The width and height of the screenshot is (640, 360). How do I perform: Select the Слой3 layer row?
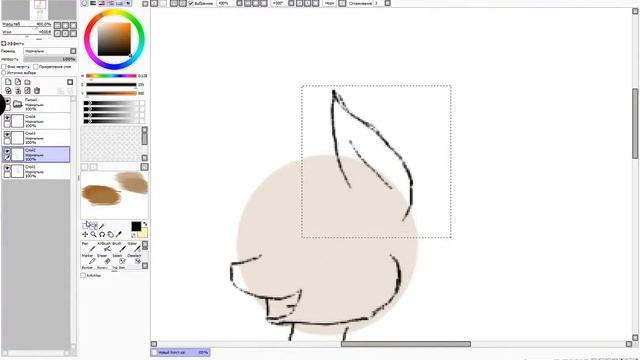click(36, 138)
